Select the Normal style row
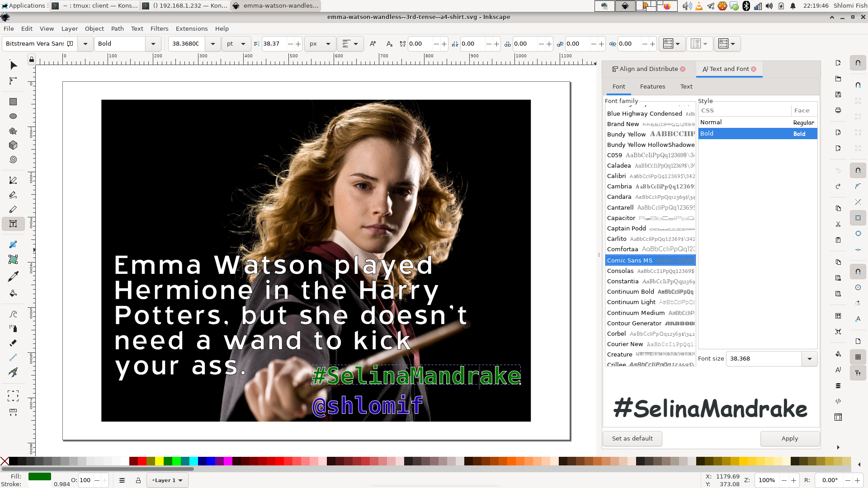Screen dimensions: 868x488 coord(758,122)
